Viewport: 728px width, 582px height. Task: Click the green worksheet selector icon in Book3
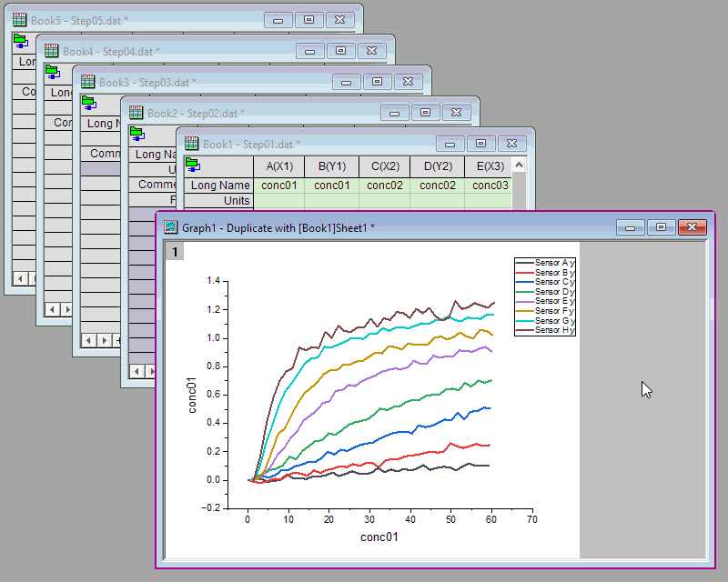(90, 102)
